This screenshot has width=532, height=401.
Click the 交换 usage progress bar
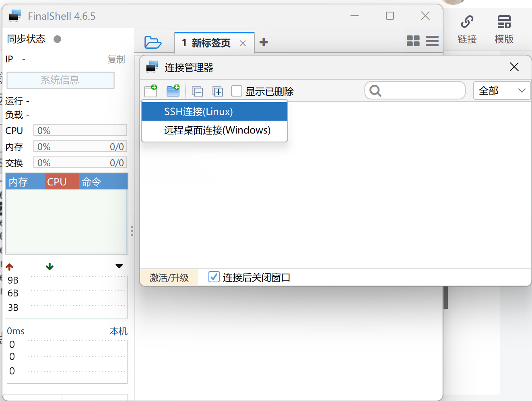tap(80, 162)
